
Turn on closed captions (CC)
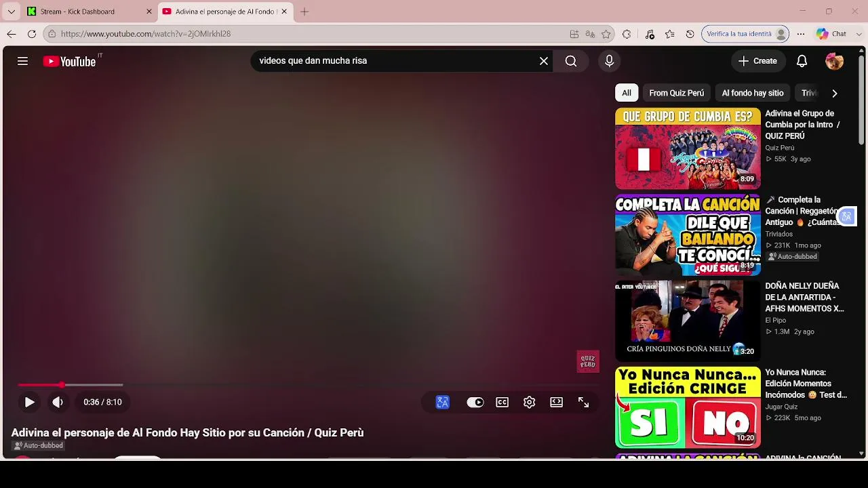(x=502, y=402)
